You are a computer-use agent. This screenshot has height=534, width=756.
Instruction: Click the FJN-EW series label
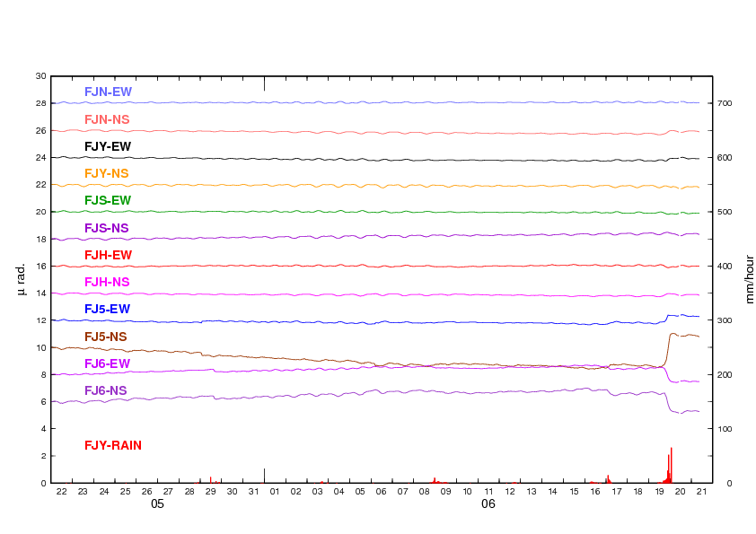[x=108, y=92]
